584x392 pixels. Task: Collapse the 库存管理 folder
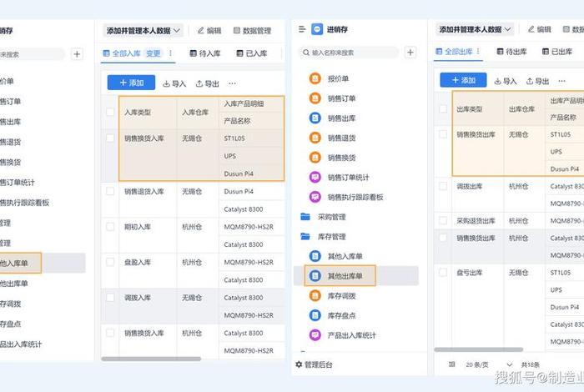click(x=324, y=236)
